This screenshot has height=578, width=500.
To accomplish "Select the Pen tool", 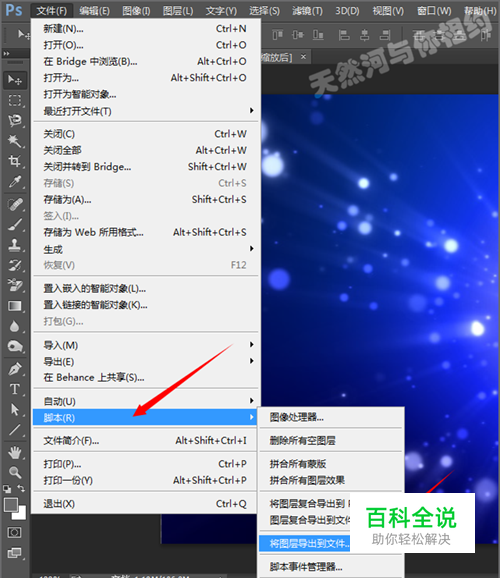I will point(15,369).
